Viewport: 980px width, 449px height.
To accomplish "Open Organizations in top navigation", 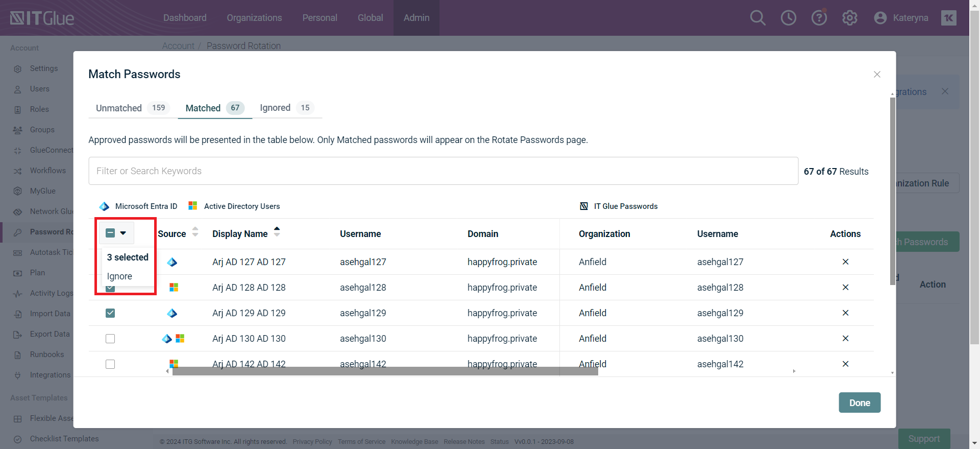I will [x=254, y=18].
